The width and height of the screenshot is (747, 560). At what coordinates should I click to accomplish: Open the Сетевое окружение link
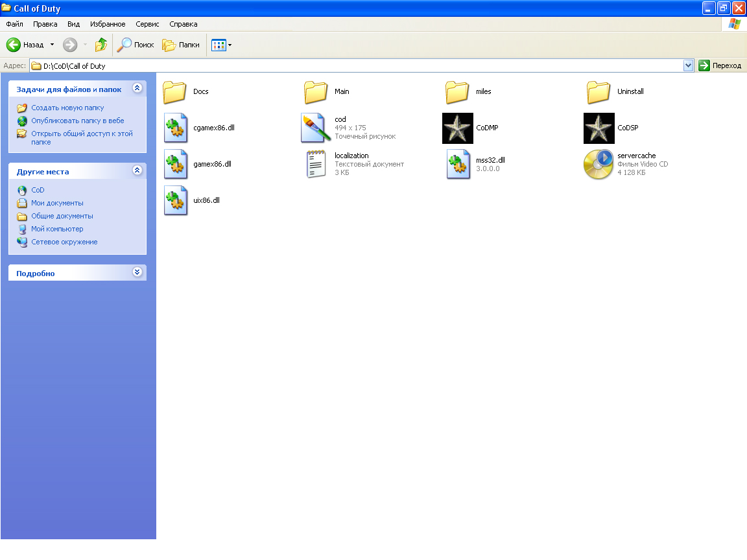pos(64,242)
